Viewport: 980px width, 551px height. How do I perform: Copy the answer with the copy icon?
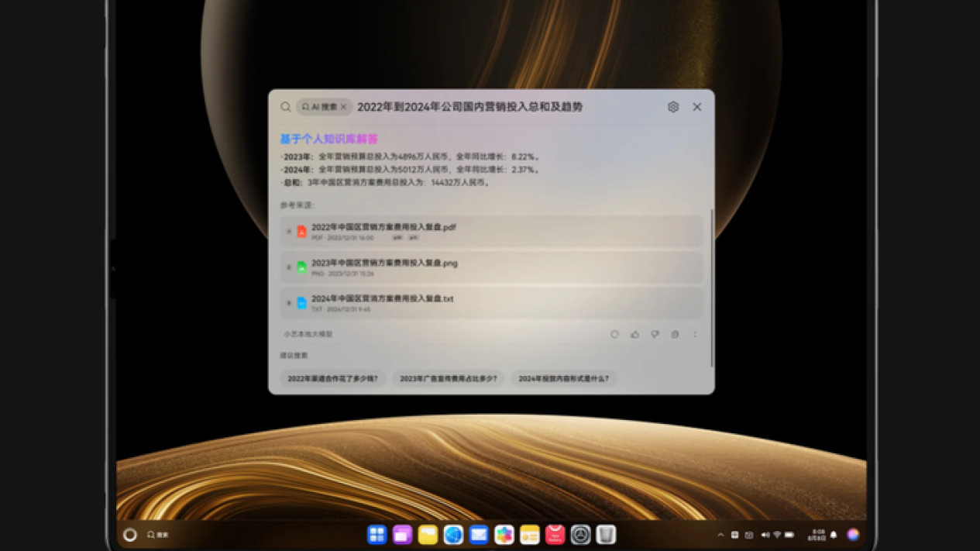675,335
